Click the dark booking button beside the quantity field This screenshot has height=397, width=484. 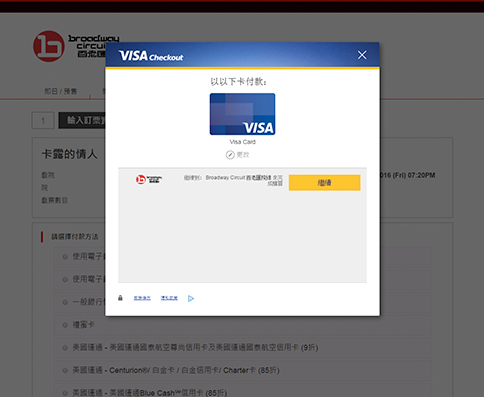point(82,120)
